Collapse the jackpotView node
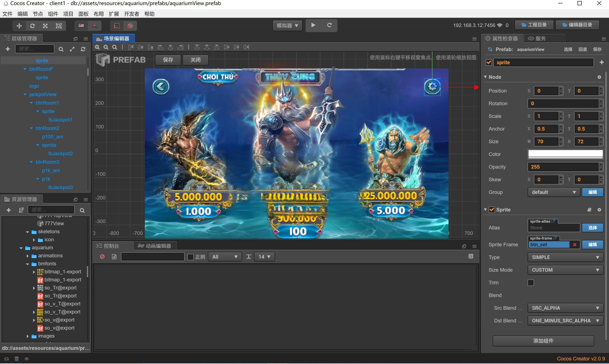 click(25, 94)
